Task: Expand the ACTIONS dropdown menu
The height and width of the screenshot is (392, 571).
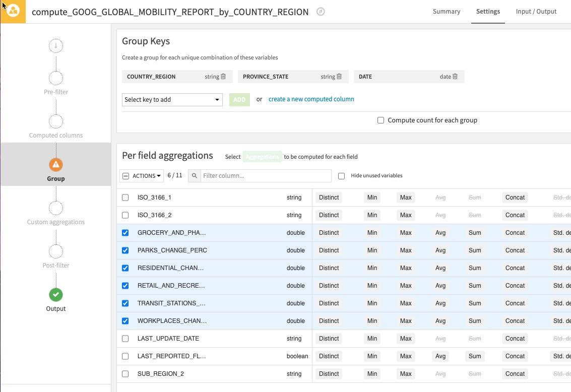Action: [x=146, y=176]
